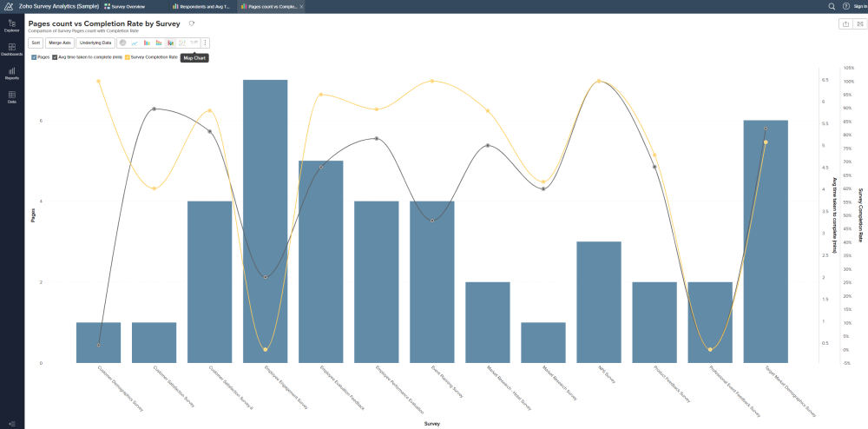Go to Reports in the sidebar
The image size is (868, 429).
pyautogui.click(x=12, y=74)
